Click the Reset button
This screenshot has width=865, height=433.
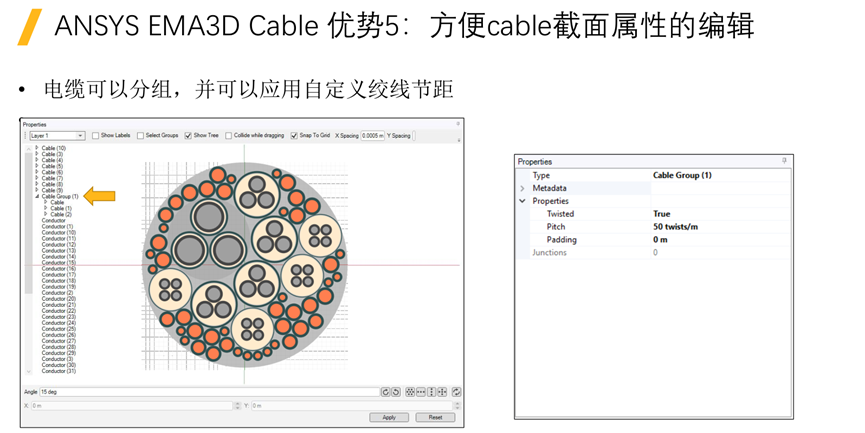pyautogui.click(x=435, y=418)
